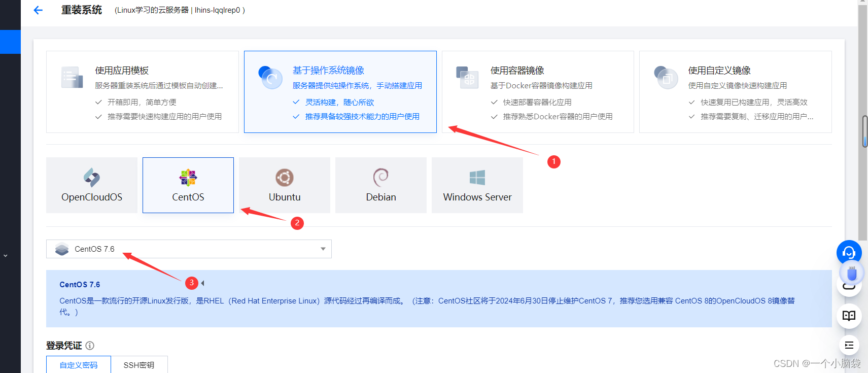This screenshot has height=373, width=868.
Task: Click the version dropdown arrow
Action: click(x=323, y=249)
